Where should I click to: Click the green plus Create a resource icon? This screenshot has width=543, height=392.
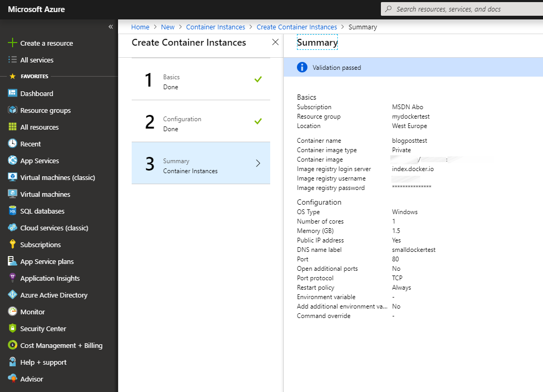tap(13, 43)
